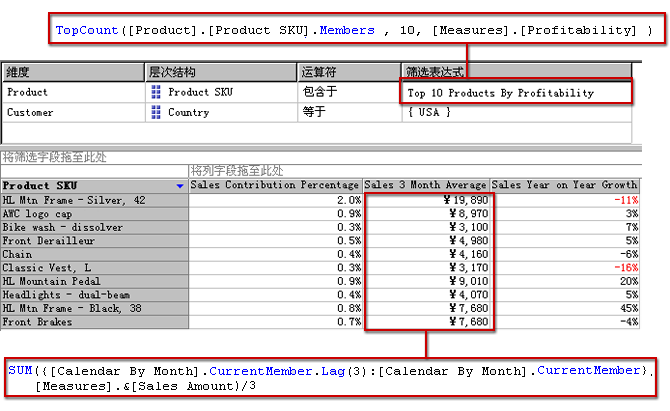Click TopCount keyword in the expression
The width and height of the screenshot is (670, 411).
[87, 30]
